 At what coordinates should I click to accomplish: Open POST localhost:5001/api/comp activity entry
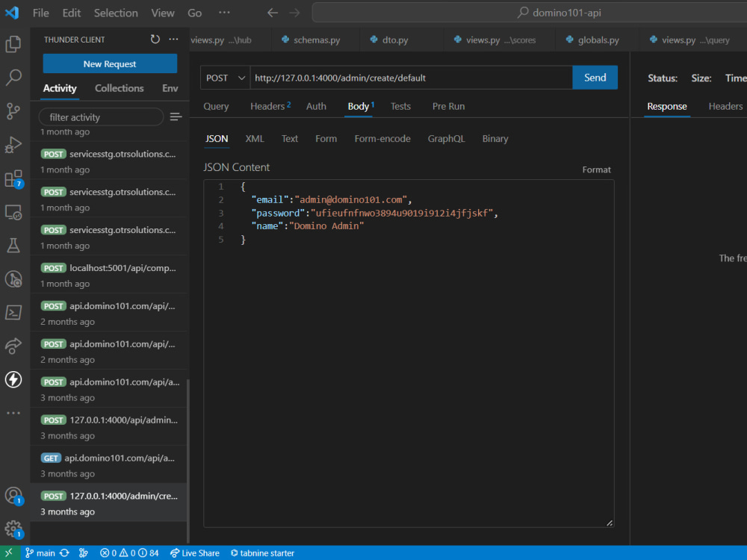[108, 276]
